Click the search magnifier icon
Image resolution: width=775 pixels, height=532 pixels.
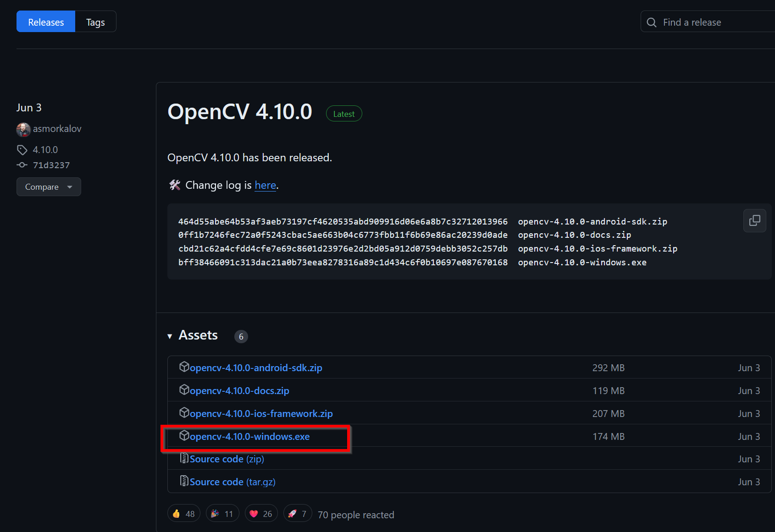(651, 22)
